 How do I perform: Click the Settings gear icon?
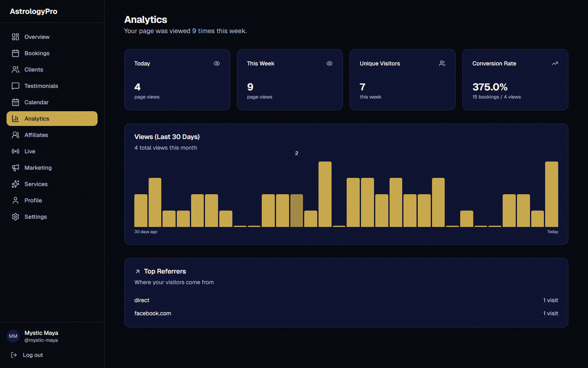[x=16, y=216]
